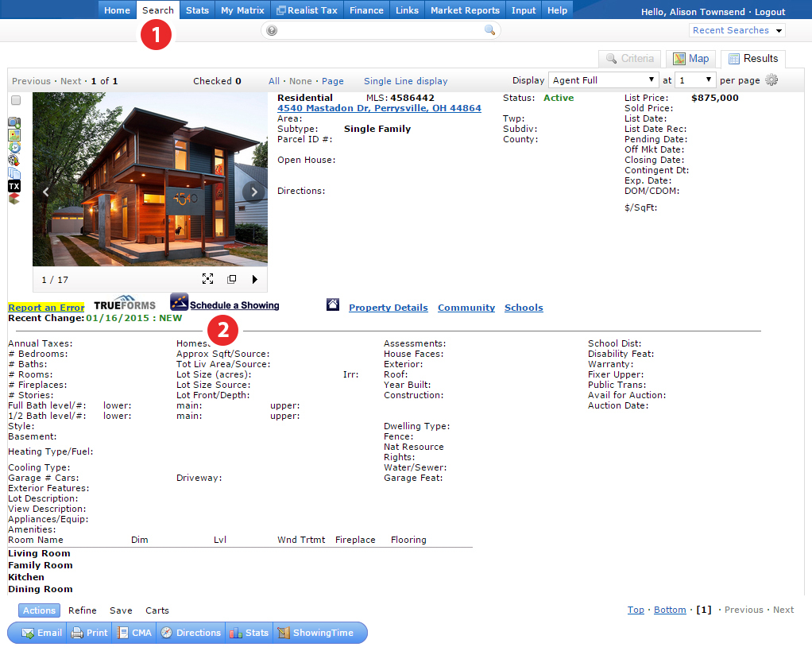Image resolution: width=812 pixels, height=651 pixels.
Task: Open the Links menu
Action: click(x=407, y=10)
